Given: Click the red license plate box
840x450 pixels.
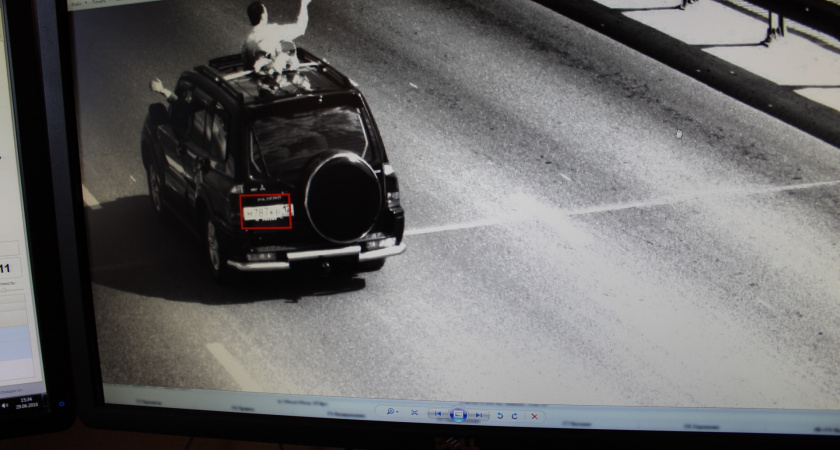Looking at the screenshot, I should [265, 211].
